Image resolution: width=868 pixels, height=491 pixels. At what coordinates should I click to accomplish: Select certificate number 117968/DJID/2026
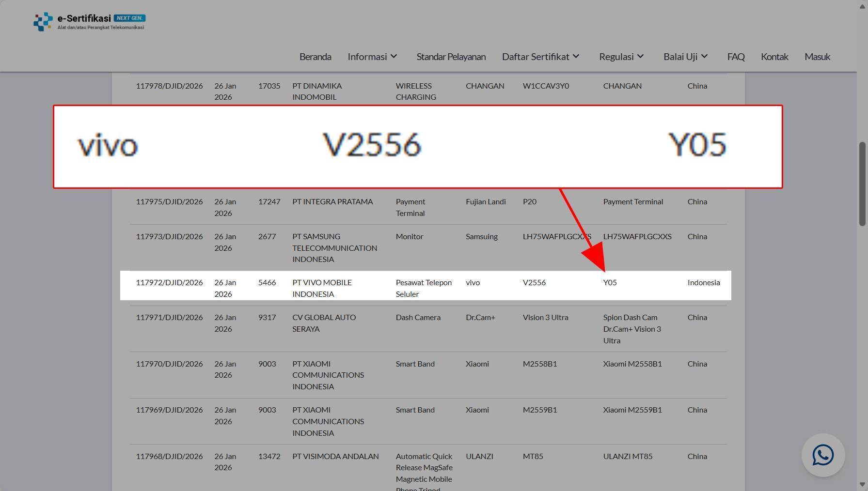169,456
